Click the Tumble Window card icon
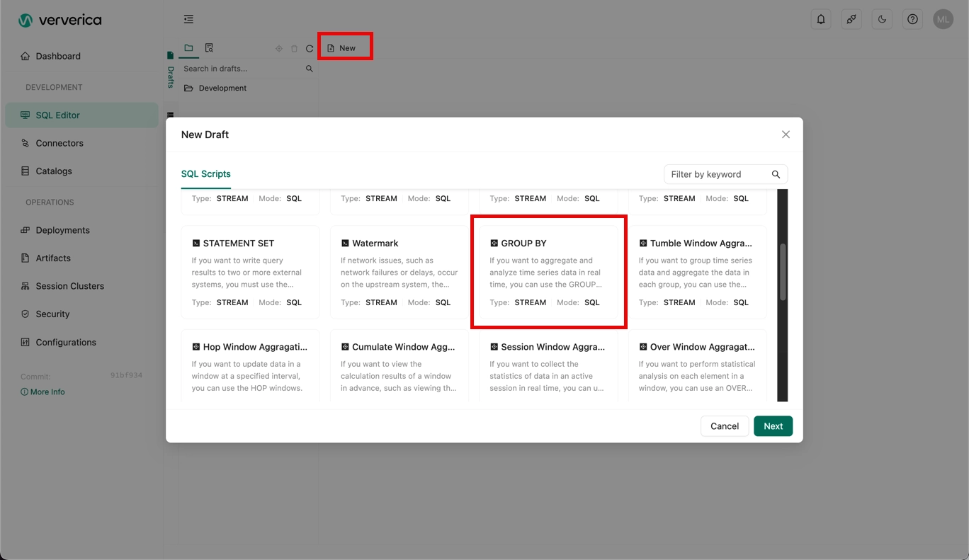The height and width of the screenshot is (560, 969). pos(643,244)
